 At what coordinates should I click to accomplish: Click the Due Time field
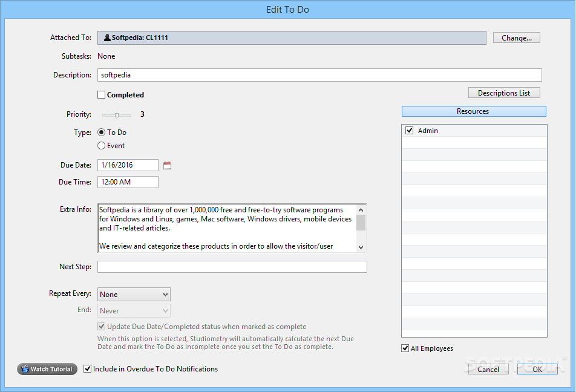click(128, 182)
